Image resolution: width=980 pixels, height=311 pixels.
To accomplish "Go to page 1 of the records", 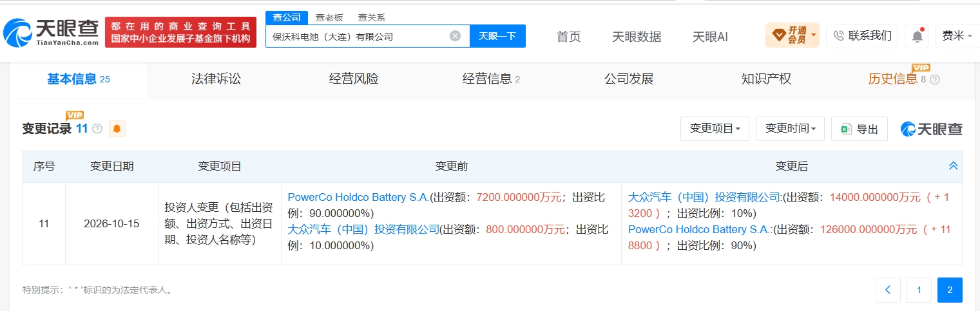I will point(919,290).
